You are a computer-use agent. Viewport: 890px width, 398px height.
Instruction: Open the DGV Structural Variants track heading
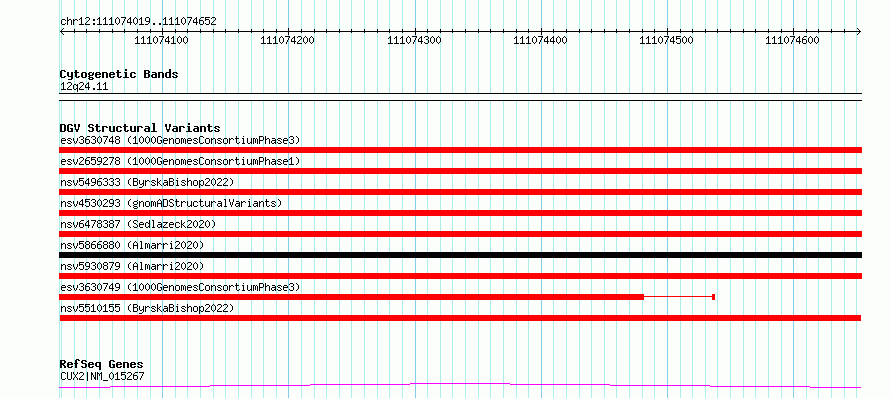[x=140, y=128]
